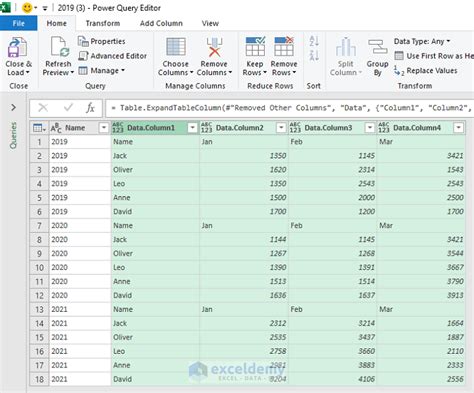Click Use First Row as Headers

click(x=434, y=56)
